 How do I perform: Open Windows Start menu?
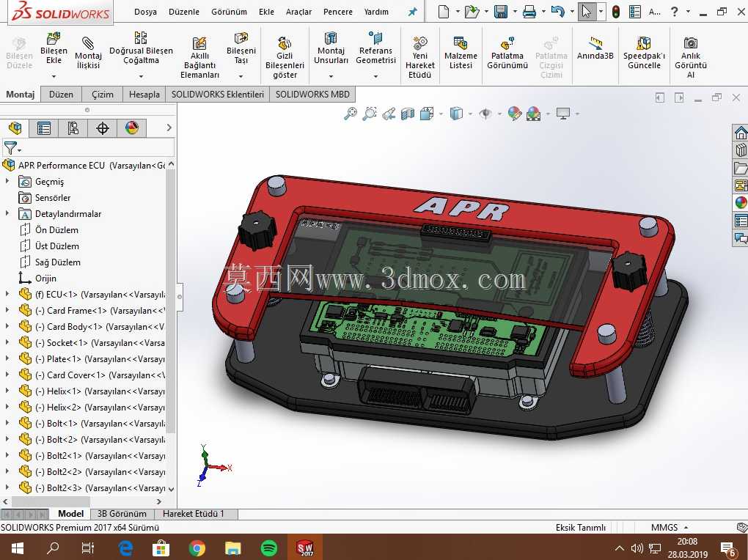coord(17,548)
